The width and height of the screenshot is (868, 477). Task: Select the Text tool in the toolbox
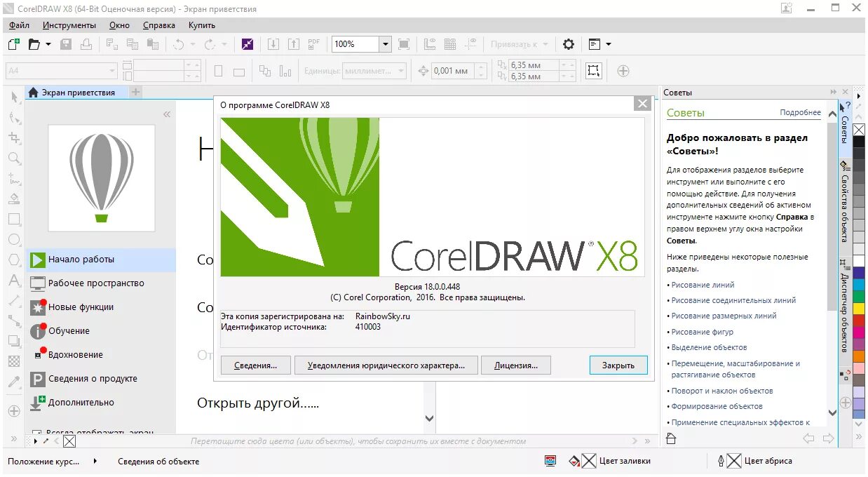coord(14,281)
